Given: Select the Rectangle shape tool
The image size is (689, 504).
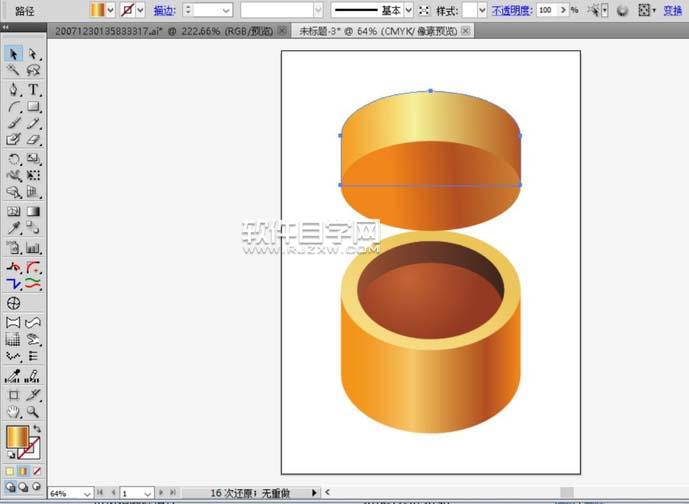Looking at the screenshot, I should click(x=33, y=107).
